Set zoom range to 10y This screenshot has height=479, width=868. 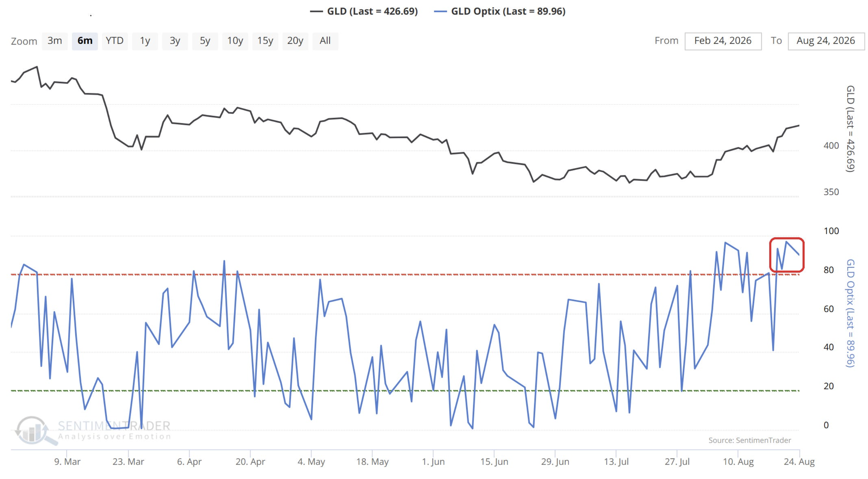pos(235,41)
